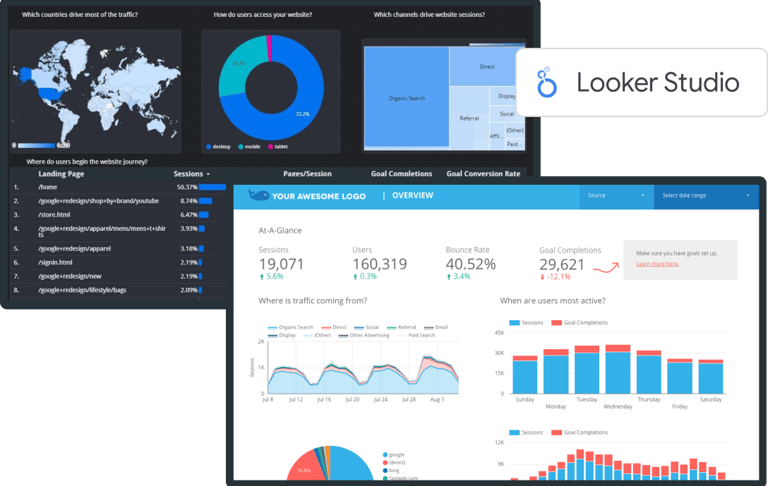Open the Source dropdown

tap(616, 195)
